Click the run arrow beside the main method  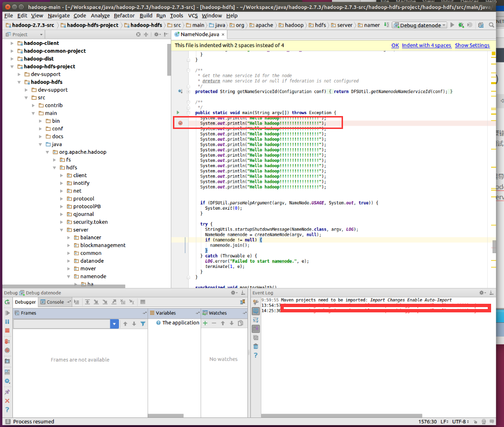tap(178, 113)
